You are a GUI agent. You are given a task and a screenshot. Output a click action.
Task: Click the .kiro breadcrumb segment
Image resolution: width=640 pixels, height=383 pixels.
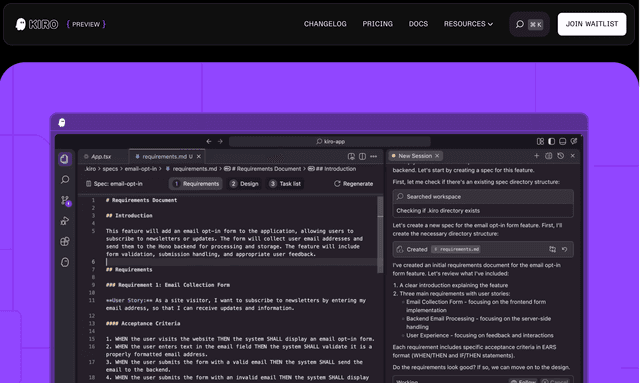90,169
